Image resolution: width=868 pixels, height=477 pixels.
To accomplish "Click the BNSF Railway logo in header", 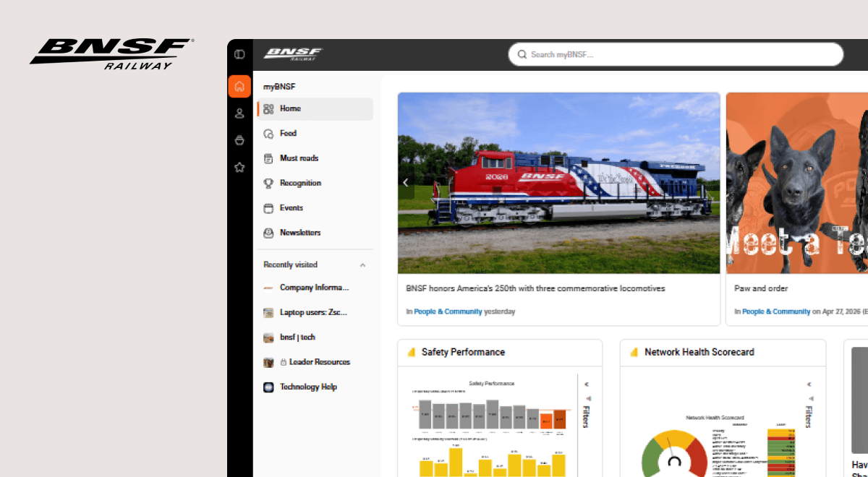I will point(292,54).
